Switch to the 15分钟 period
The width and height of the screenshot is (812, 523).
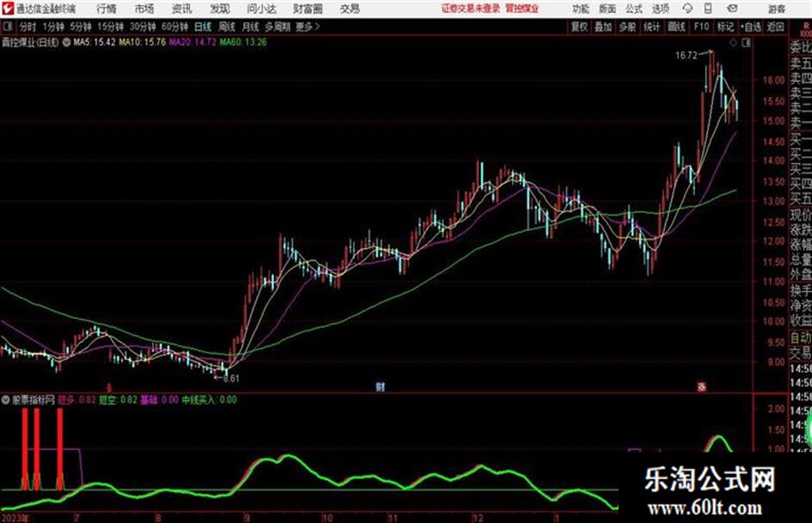pos(110,27)
